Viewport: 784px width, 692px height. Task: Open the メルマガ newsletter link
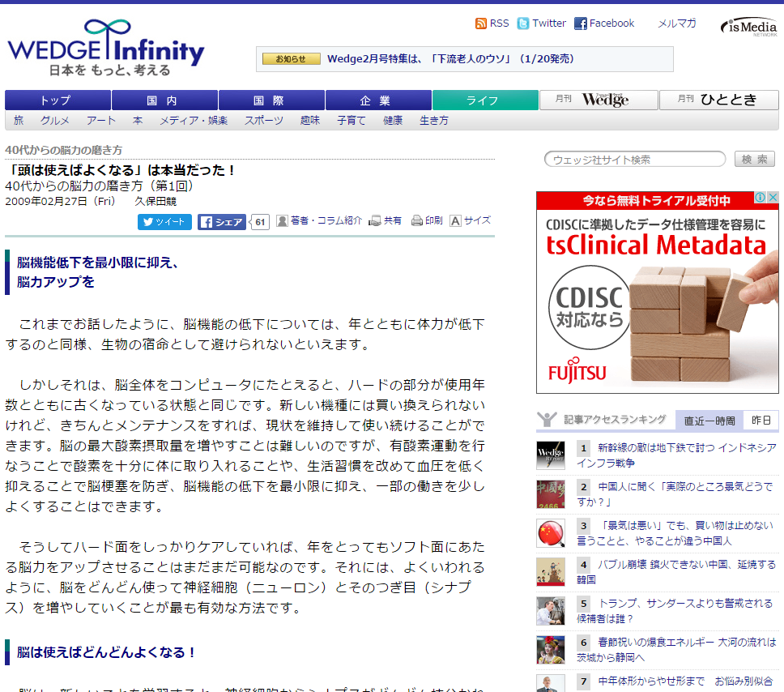pos(676,23)
